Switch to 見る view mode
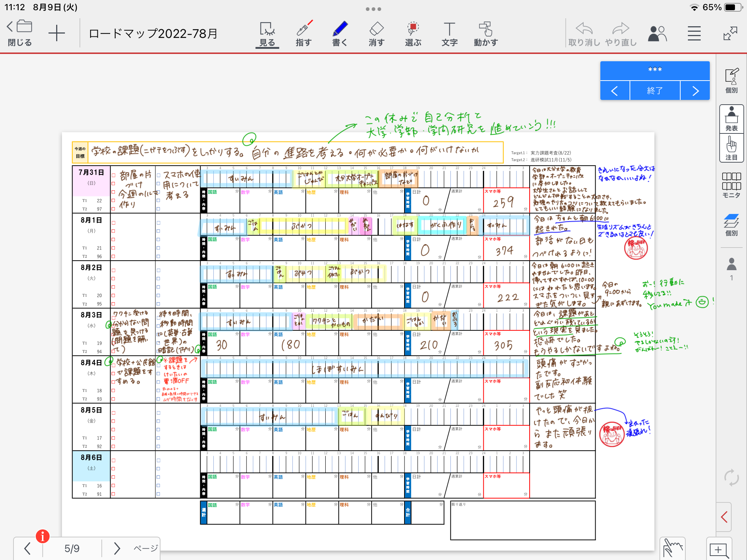747x560 pixels. pyautogui.click(x=267, y=34)
